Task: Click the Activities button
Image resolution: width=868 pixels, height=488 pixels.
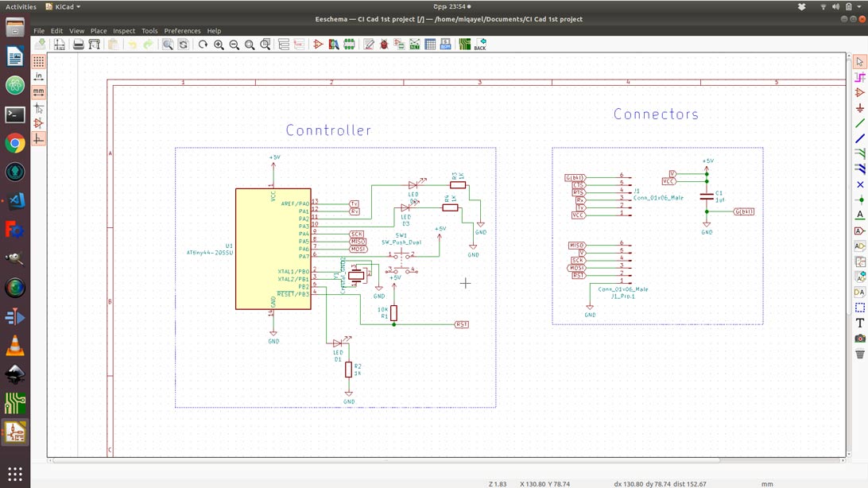Action: coord(21,6)
